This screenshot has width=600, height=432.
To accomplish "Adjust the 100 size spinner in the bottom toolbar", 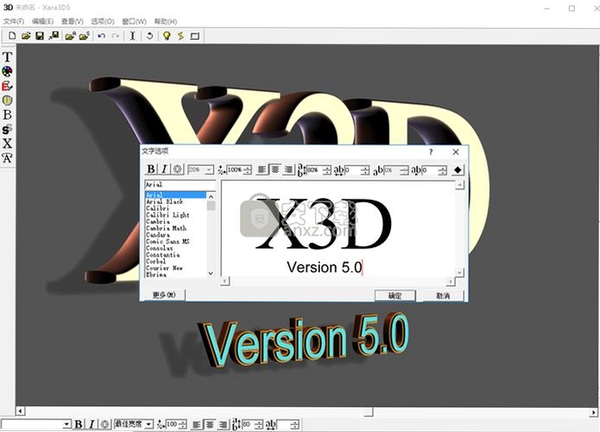I will (183, 424).
